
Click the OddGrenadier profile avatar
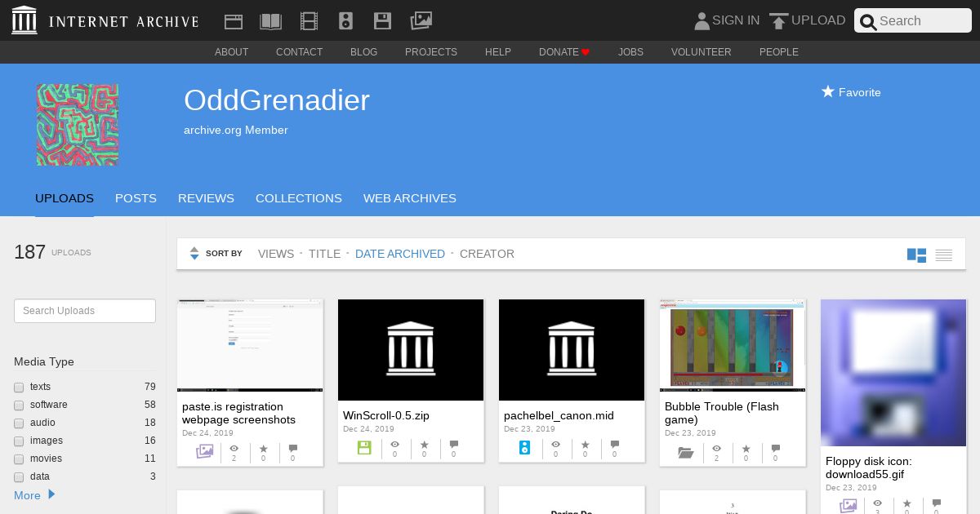78,125
